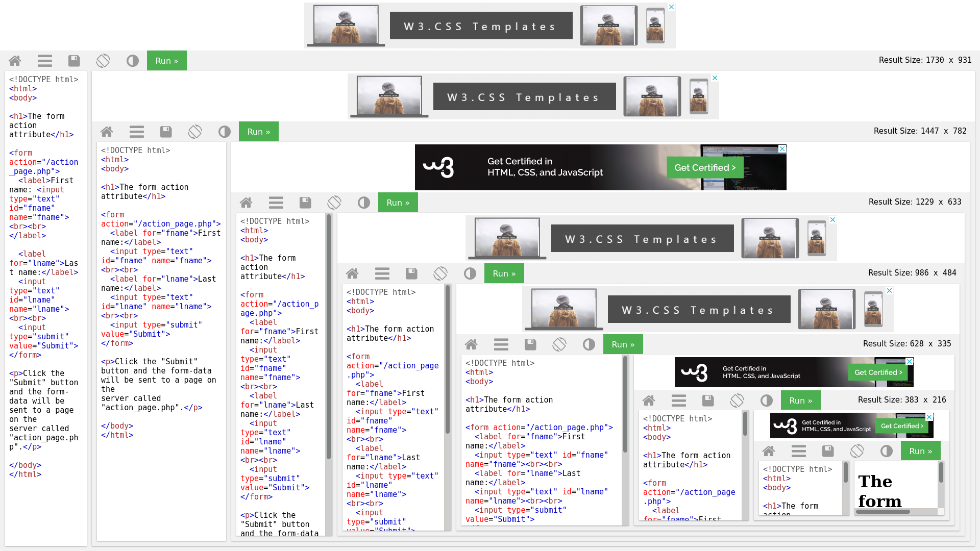Click the 'Result Size: 1447 x 782' text
This screenshot has width=980, height=551.
920,131
